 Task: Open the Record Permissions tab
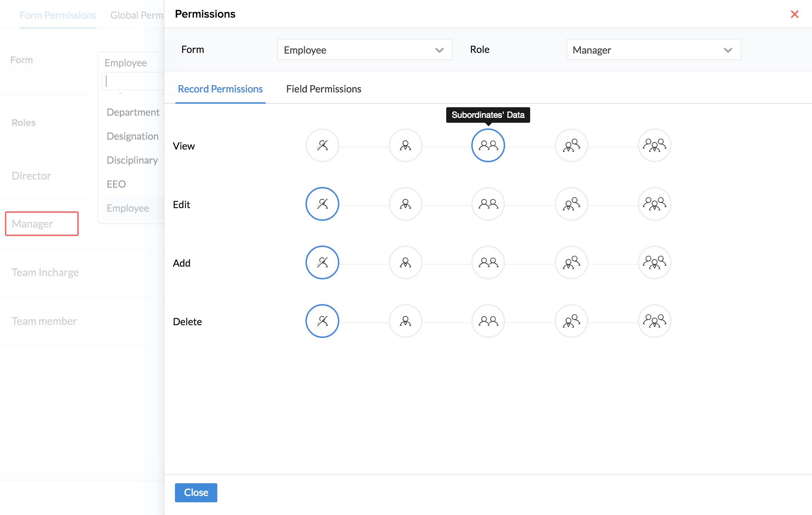coord(220,89)
